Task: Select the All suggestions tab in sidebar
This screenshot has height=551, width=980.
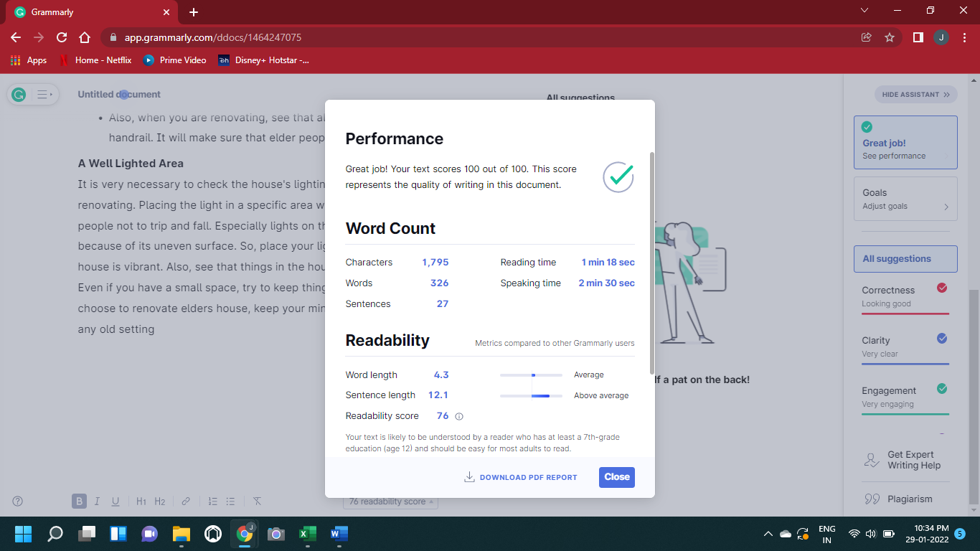Action: click(x=905, y=259)
